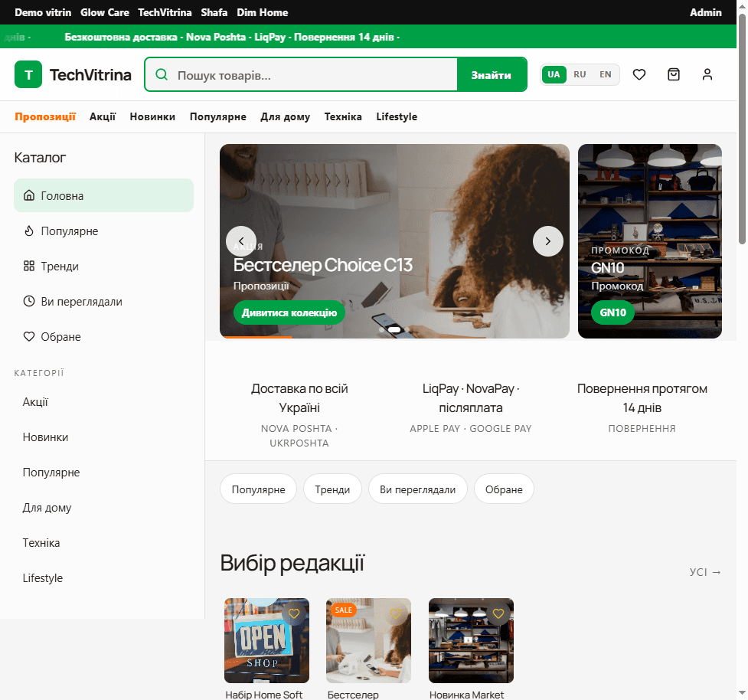Open the Техніка tab in top navigation
The image size is (748, 700).
pyautogui.click(x=343, y=117)
